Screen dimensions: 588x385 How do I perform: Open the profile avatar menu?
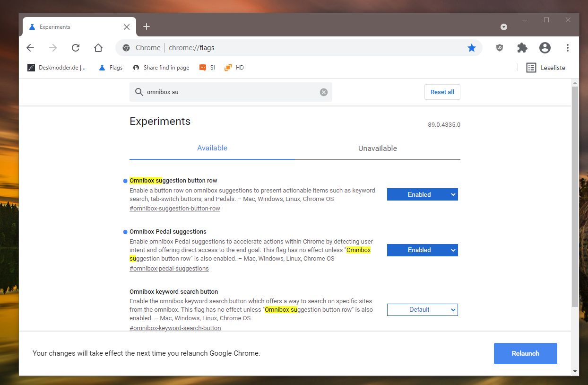545,48
